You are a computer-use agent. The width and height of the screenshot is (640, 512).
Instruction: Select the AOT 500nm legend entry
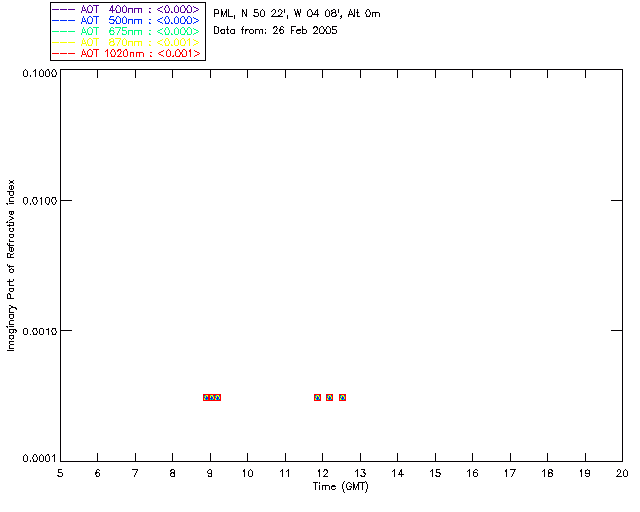pyautogui.click(x=126, y=20)
